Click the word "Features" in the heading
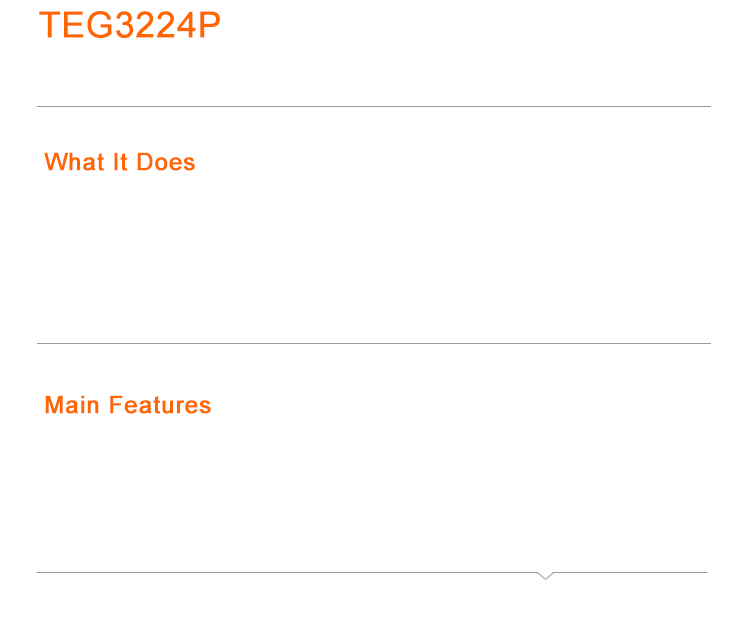 pos(160,405)
